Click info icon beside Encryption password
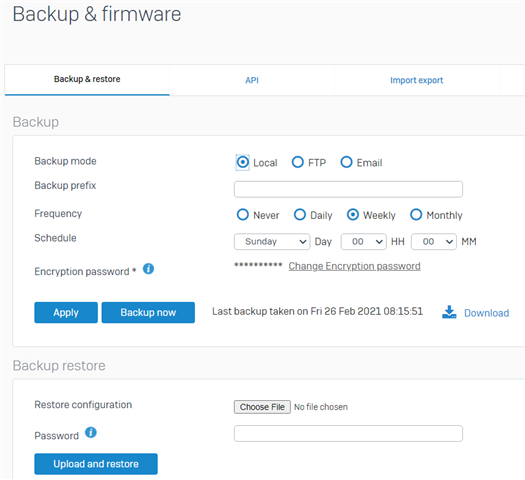The width and height of the screenshot is (525, 480). pos(148,269)
